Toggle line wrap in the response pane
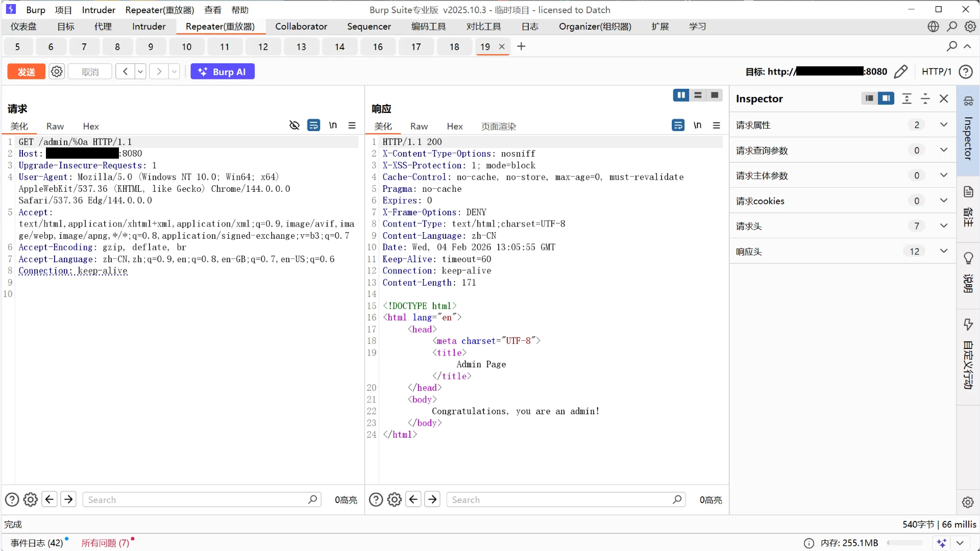Viewport: 980px width, 551px height. tap(678, 126)
